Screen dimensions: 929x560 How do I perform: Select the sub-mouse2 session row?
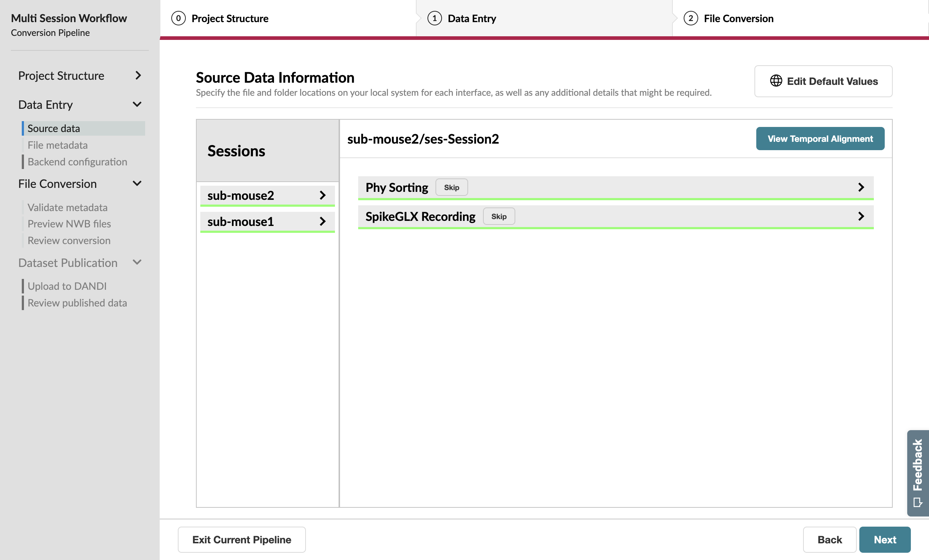click(x=267, y=195)
